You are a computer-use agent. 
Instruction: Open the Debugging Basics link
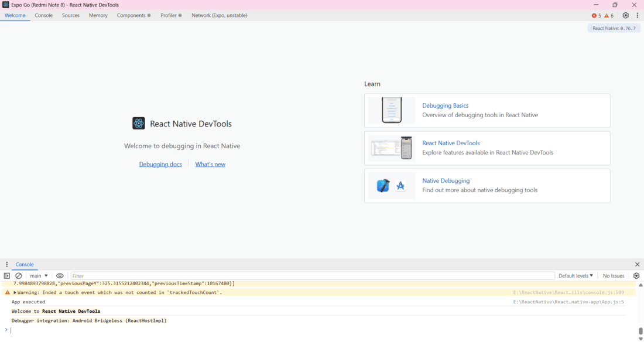click(x=445, y=105)
